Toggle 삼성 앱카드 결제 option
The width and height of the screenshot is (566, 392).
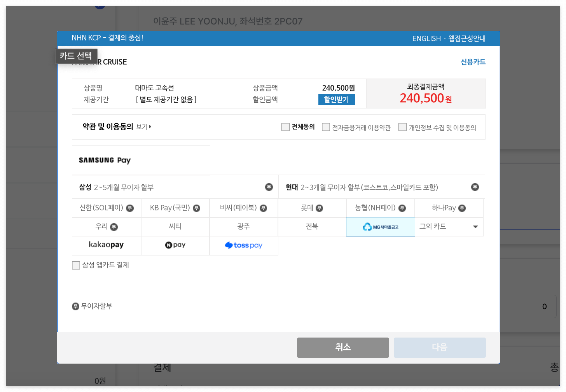(76, 265)
